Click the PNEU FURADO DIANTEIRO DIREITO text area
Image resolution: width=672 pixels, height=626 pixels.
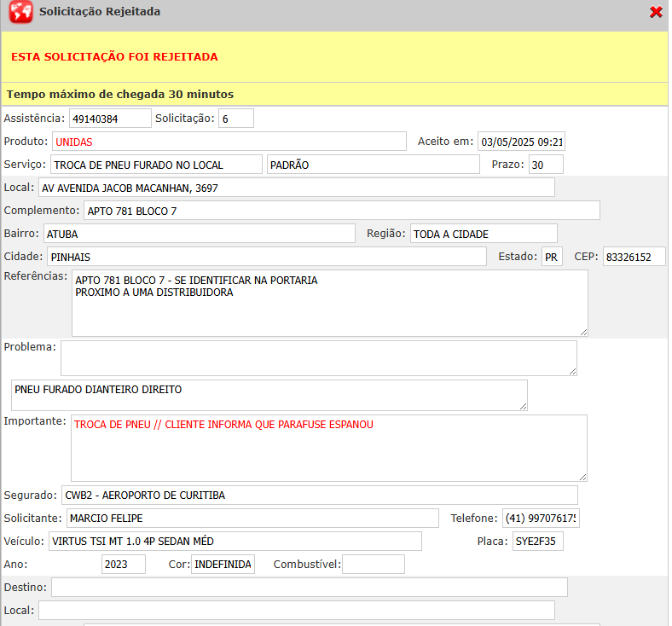tap(269, 395)
